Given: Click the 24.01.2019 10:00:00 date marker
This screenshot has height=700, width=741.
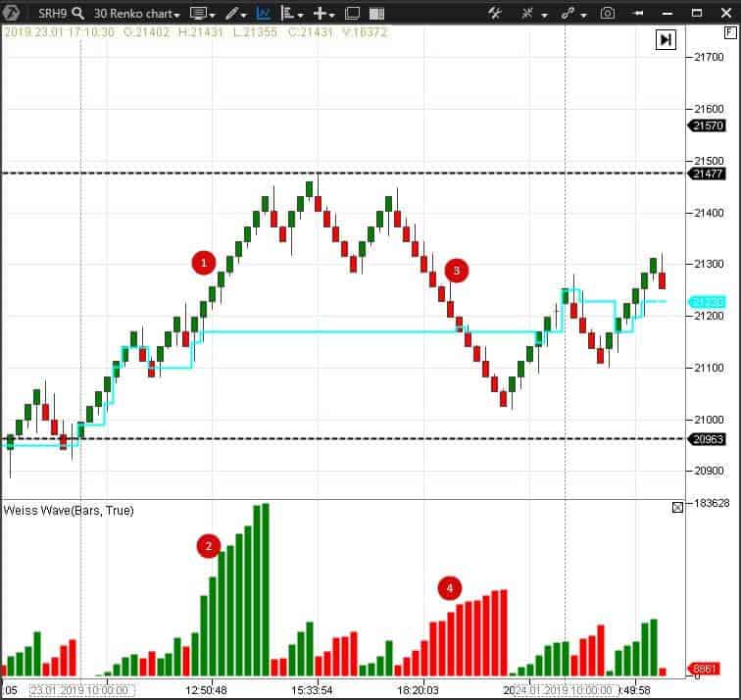Looking at the screenshot, I should (565, 690).
